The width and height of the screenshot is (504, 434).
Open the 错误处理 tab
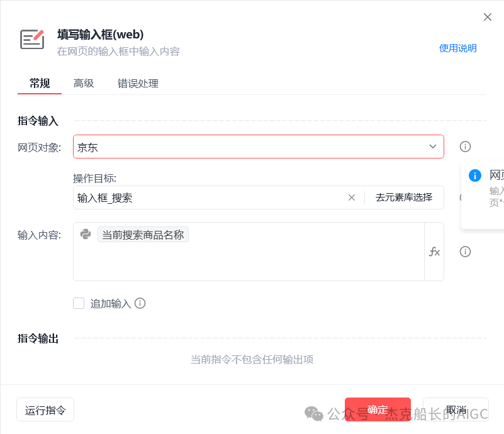point(138,83)
